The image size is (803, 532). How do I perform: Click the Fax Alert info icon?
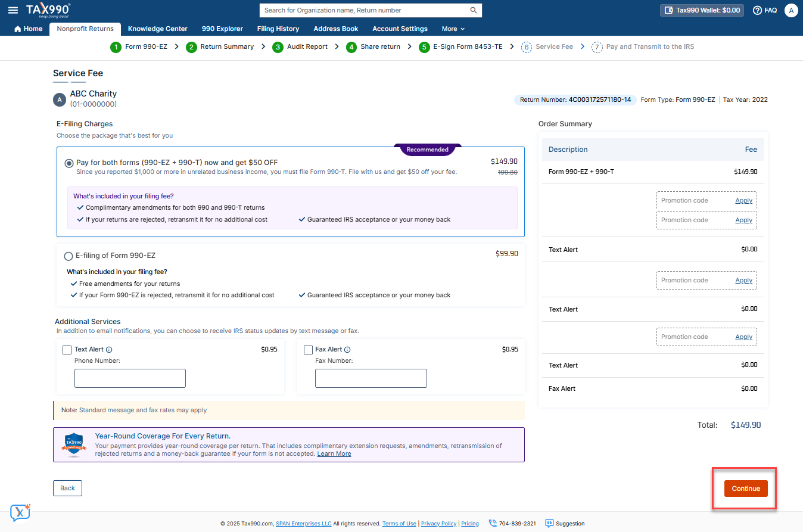[347, 350]
